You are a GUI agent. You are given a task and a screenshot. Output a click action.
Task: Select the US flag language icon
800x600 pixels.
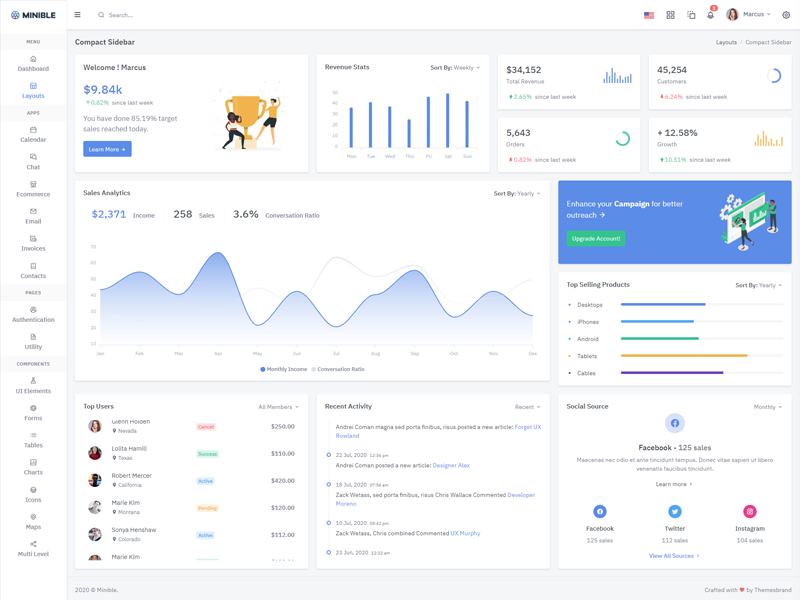pos(649,15)
